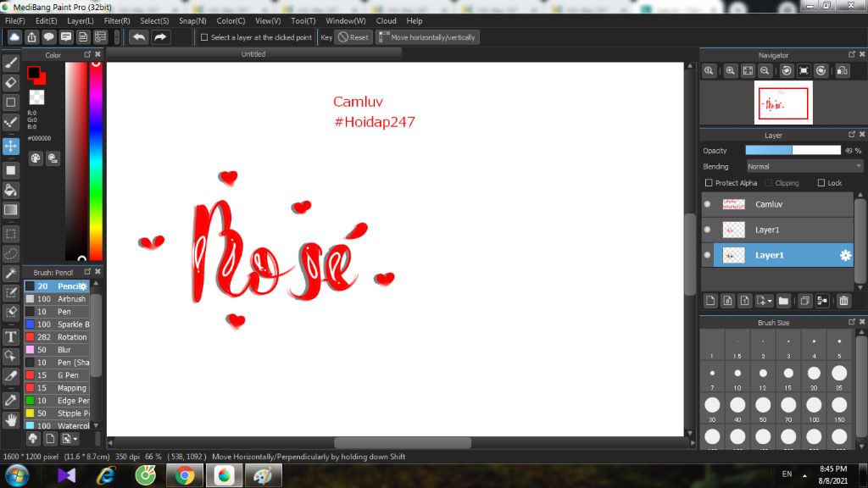Select the Bucket fill tool
868x488 pixels.
tap(10, 191)
